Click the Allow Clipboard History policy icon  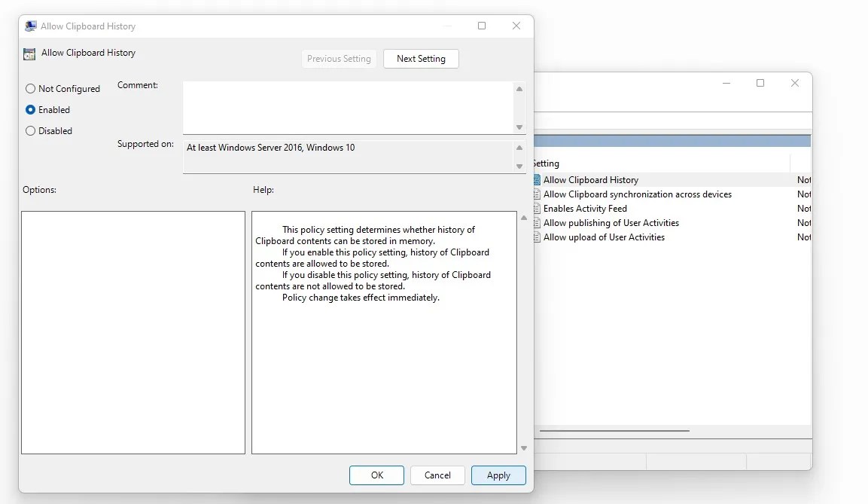click(x=536, y=179)
